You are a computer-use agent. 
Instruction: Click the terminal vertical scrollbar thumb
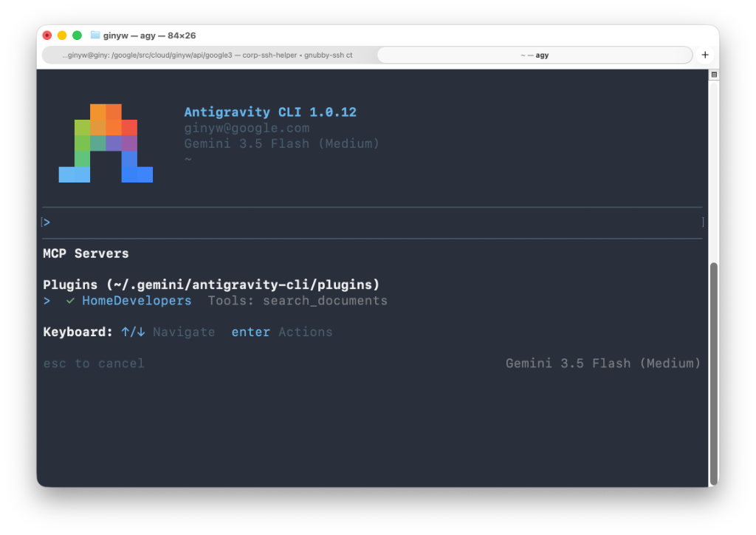[x=714, y=374]
